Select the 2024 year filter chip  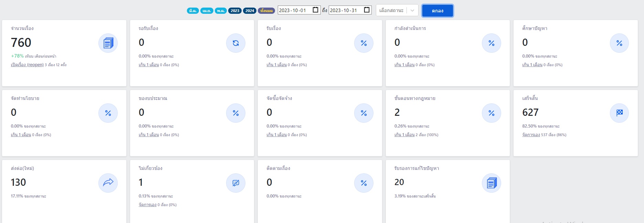(x=250, y=11)
